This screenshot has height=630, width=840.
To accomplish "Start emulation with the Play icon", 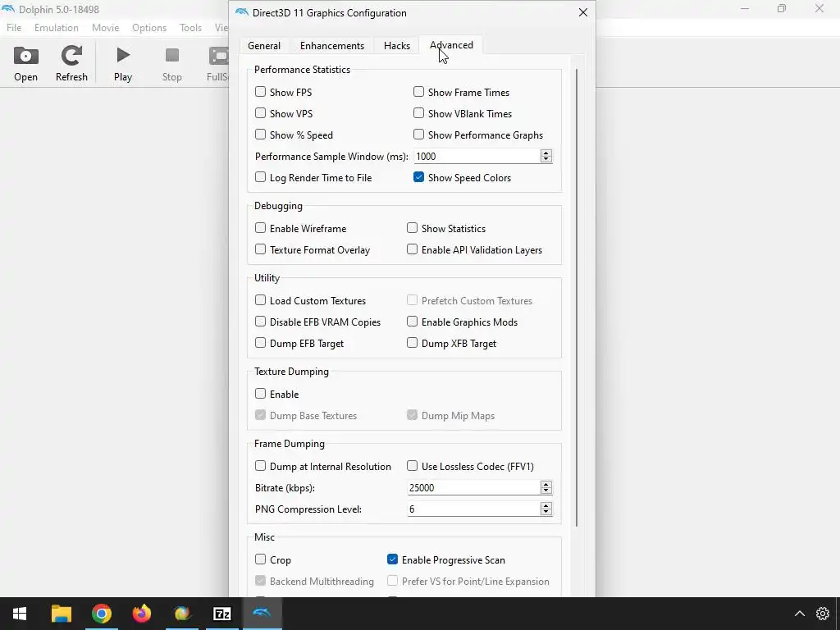I will [123, 64].
